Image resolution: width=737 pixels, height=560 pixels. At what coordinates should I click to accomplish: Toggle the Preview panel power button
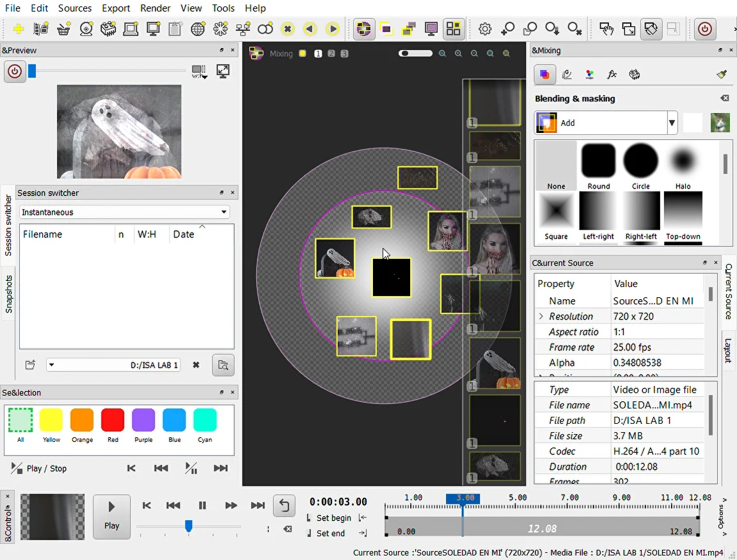[14, 72]
